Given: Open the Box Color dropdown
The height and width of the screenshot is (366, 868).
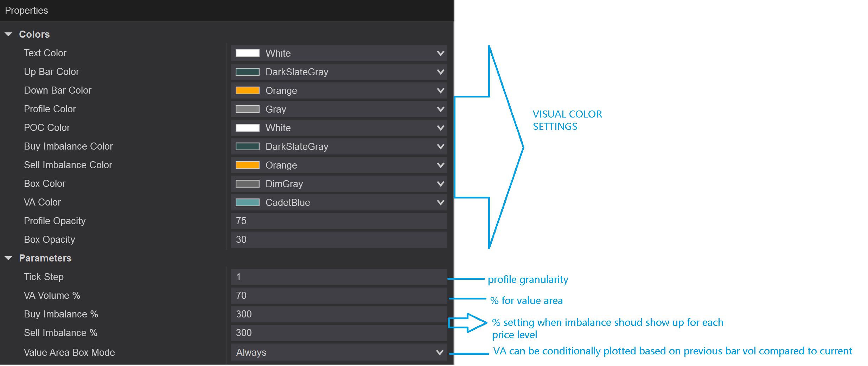Looking at the screenshot, I should (x=440, y=184).
